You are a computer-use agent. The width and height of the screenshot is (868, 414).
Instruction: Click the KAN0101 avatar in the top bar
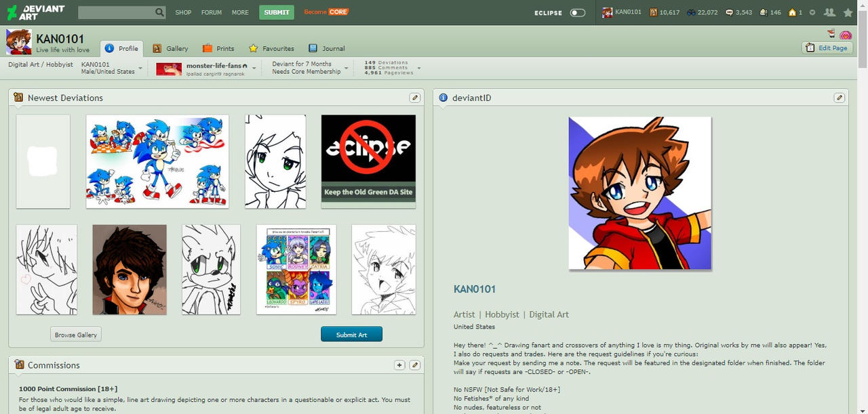(x=608, y=12)
